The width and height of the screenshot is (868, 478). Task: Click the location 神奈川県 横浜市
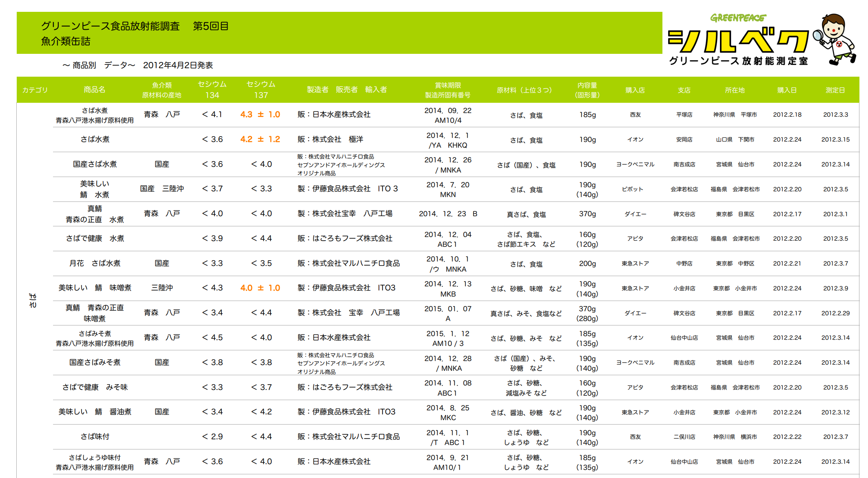(735, 437)
